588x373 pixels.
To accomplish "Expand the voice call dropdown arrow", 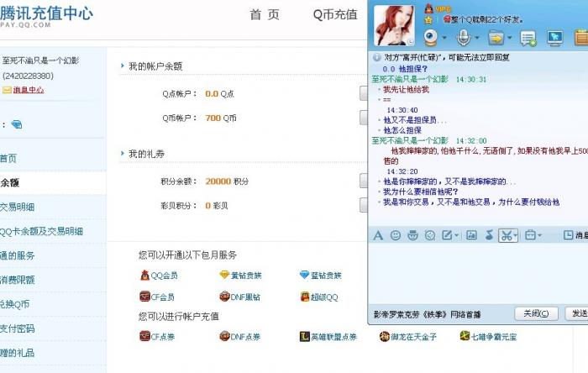I will (x=477, y=38).
